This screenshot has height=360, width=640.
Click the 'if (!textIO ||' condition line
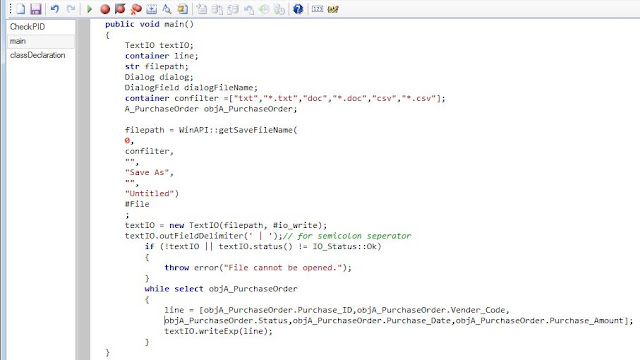pos(263,247)
